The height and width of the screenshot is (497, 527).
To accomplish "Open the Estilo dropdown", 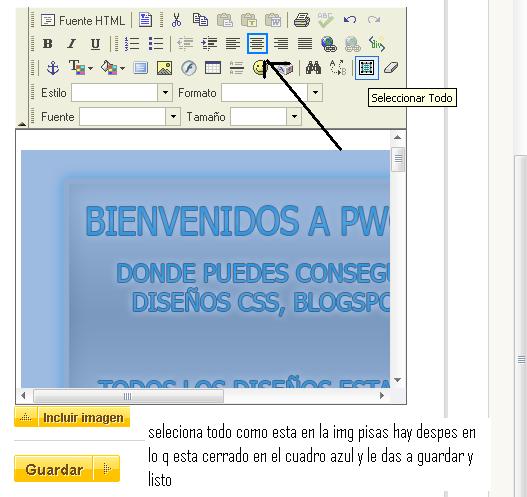I will 165,92.
